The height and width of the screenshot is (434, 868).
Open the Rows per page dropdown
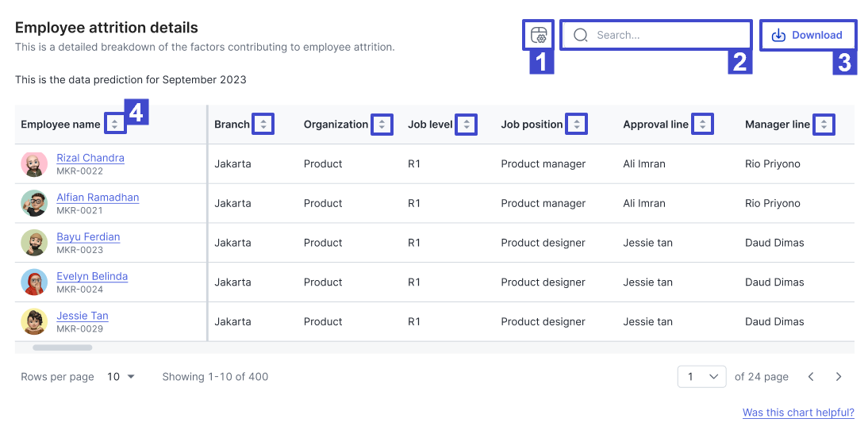tap(121, 376)
